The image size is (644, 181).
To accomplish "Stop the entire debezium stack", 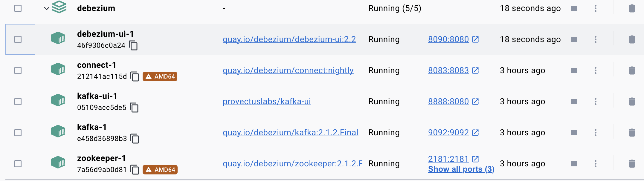I will 574,8.
